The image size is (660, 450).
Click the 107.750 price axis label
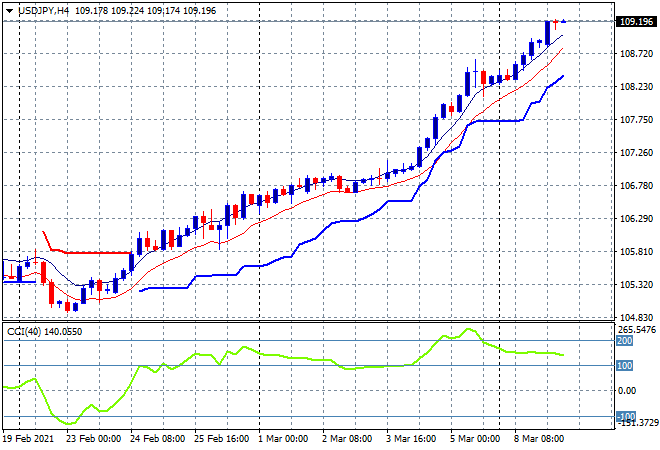636,120
